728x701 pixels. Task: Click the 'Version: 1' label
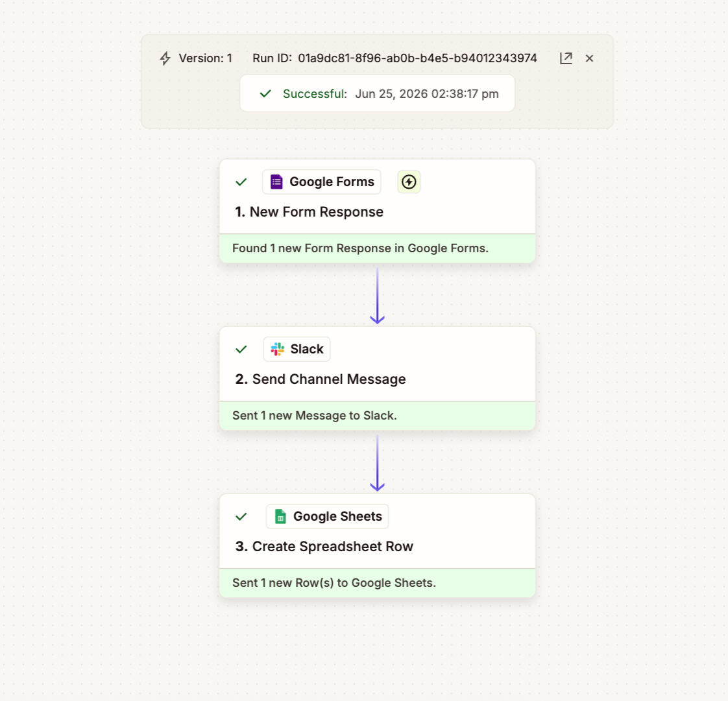(205, 58)
